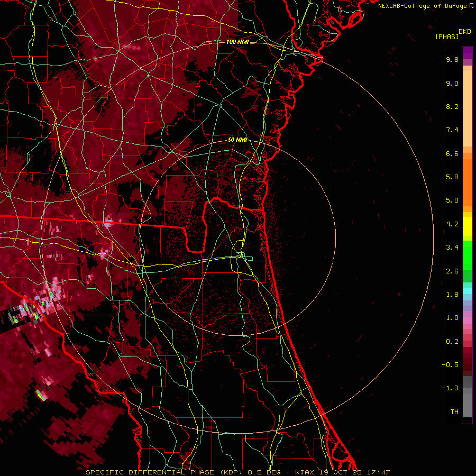The width and height of the screenshot is (476, 476).
Task: Click the KJAX radar site identifier
Action: (306, 472)
